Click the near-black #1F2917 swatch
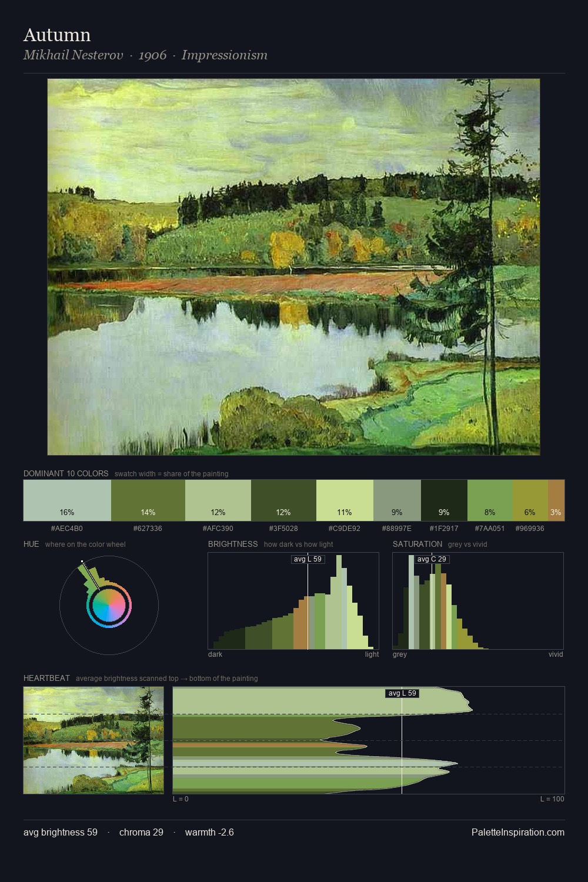The width and height of the screenshot is (588, 882). [444, 500]
